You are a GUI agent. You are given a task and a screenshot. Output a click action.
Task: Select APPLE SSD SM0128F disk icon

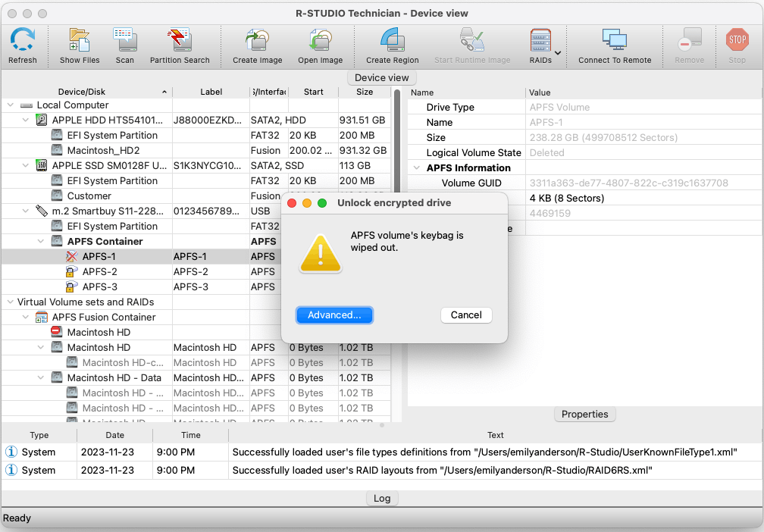(x=42, y=165)
